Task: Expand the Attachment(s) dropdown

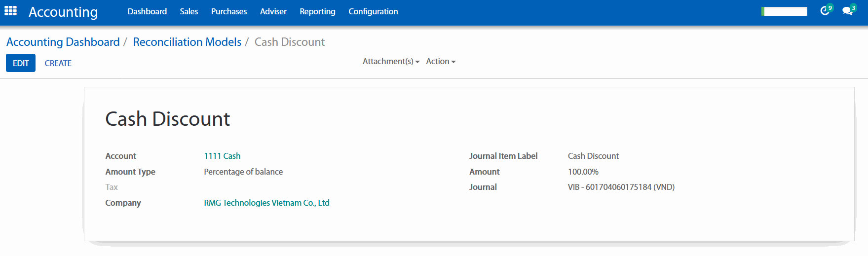Action: click(391, 61)
